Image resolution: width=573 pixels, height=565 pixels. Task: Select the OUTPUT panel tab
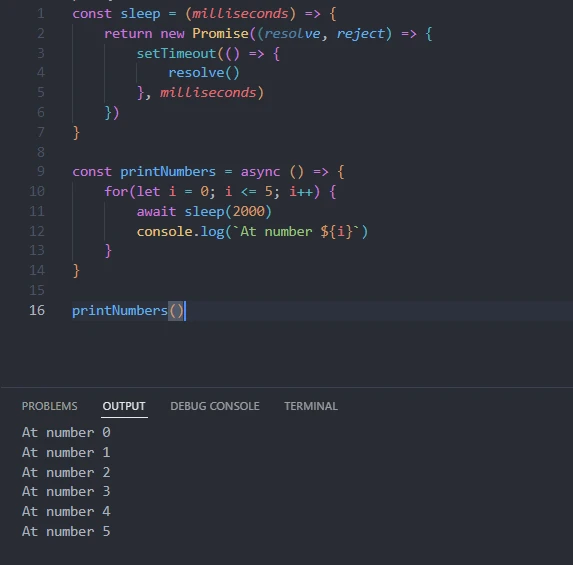(124, 406)
